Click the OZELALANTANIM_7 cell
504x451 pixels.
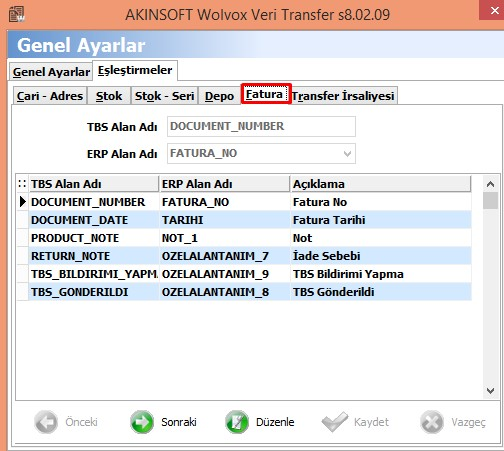click(x=225, y=256)
